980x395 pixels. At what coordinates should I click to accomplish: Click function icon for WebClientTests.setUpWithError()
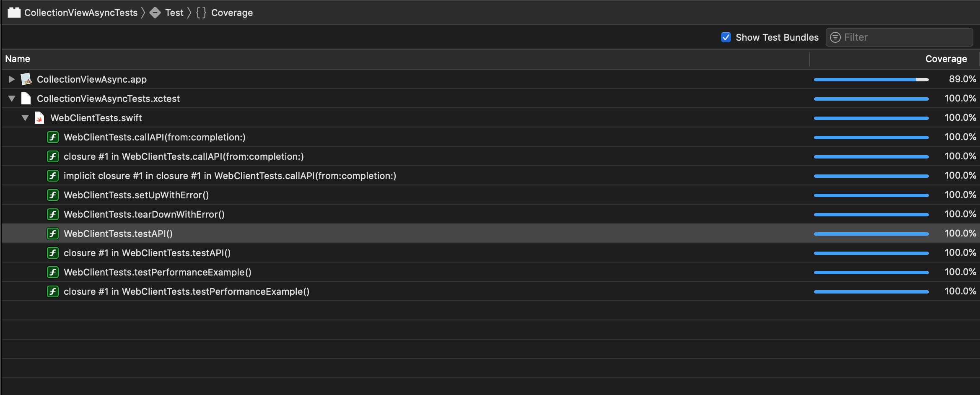click(x=52, y=195)
